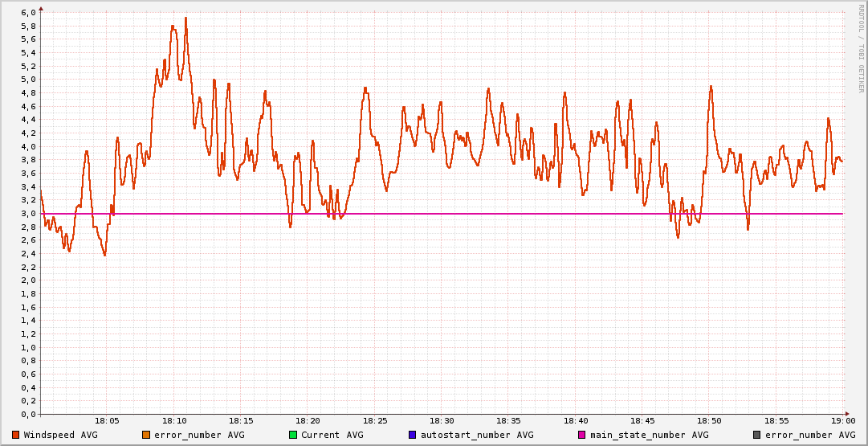Viewport: 868px width, 446px height.
Task: Click the 18:30 time label on x-axis
Action: [x=442, y=421]
